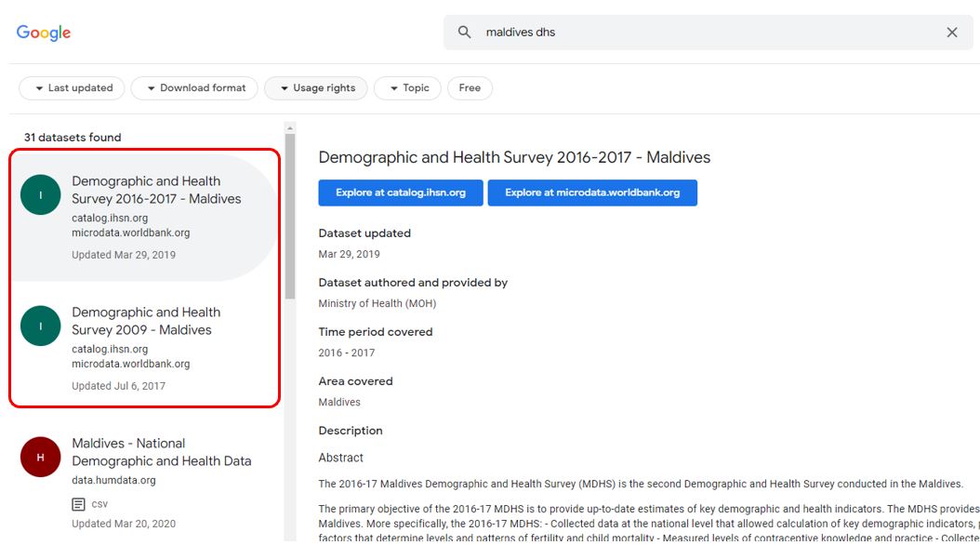Clear the search box with X icon
The height and width of the screenshot is (545, 980).
click(951, 33)
